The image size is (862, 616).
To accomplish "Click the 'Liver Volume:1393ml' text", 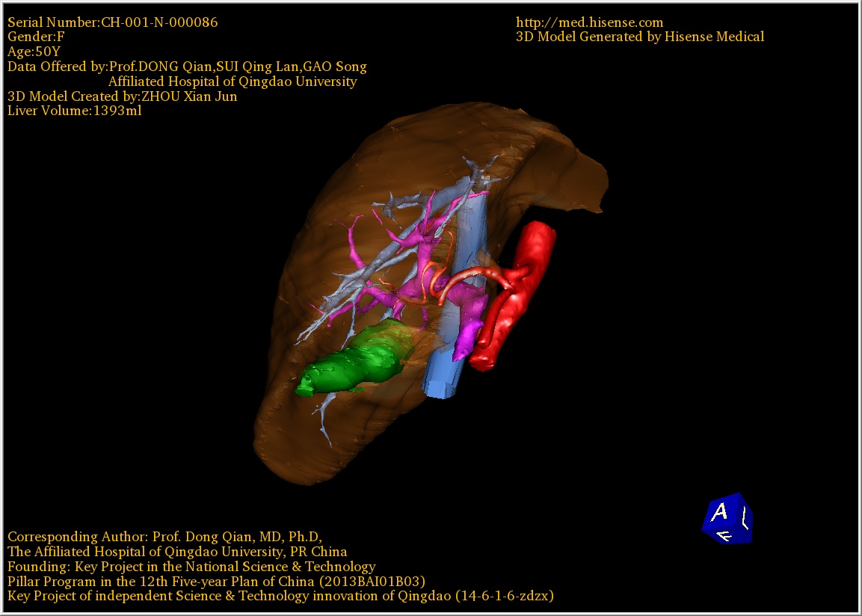I will [x=75, y=111].
